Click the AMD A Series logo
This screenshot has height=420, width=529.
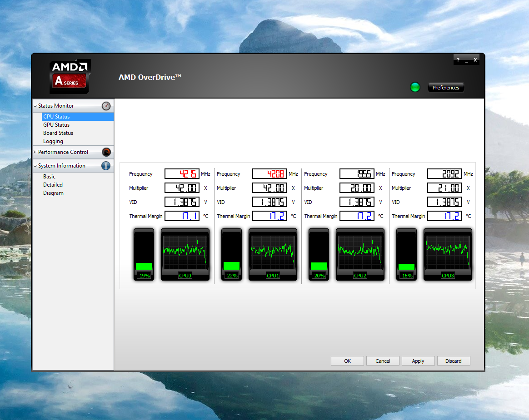coord(70,77)
